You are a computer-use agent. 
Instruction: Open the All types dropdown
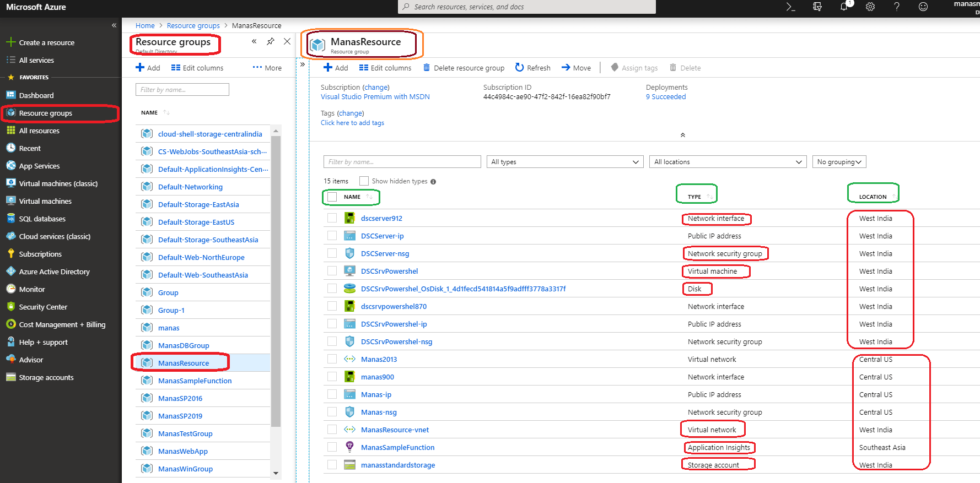[x=564, y=161]
